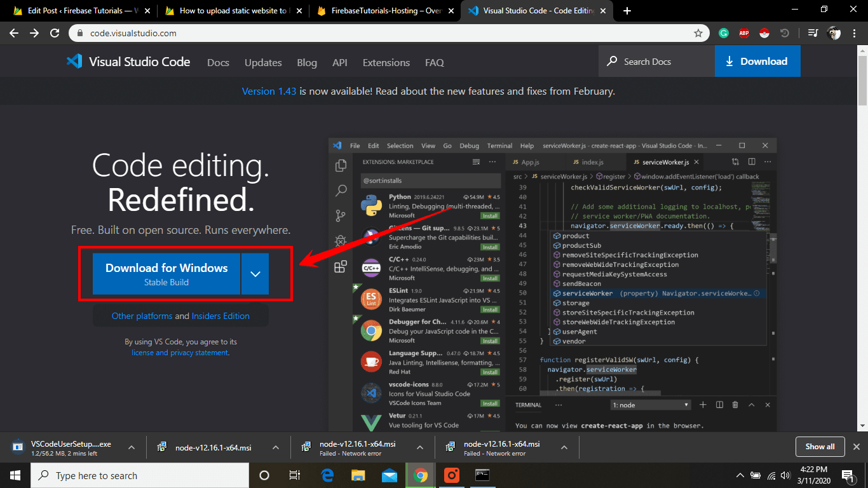This screenshot has width=868, height=488.
Task: Click the browser forward arrow
Action: (x=34, y=33)
